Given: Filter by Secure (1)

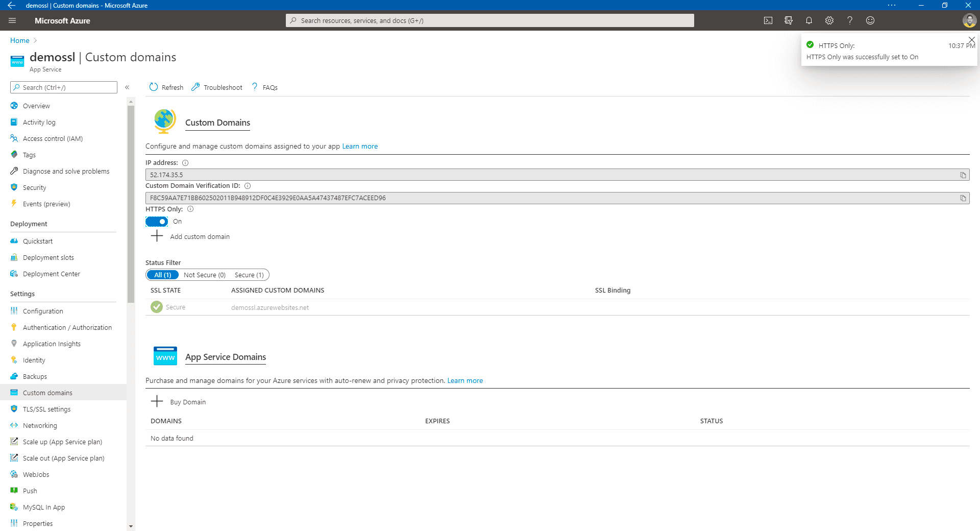Looking at the screenshot, I should pyautogui.click(x=249, y=275).
